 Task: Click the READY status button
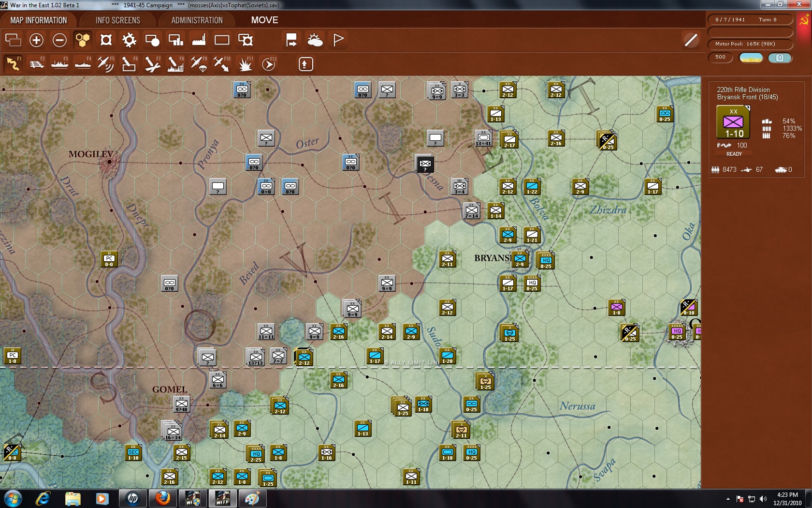click(734, 154)
